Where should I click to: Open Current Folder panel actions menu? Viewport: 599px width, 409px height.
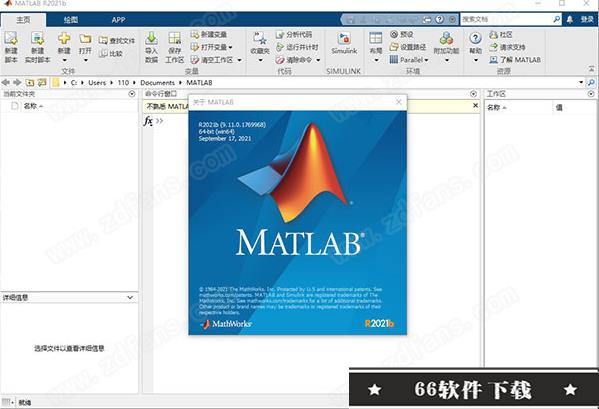pos(132,94)
